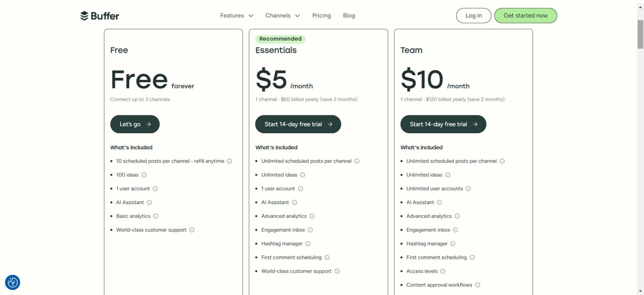Click Get started now button
644x295 pixels.
[526, 16]
